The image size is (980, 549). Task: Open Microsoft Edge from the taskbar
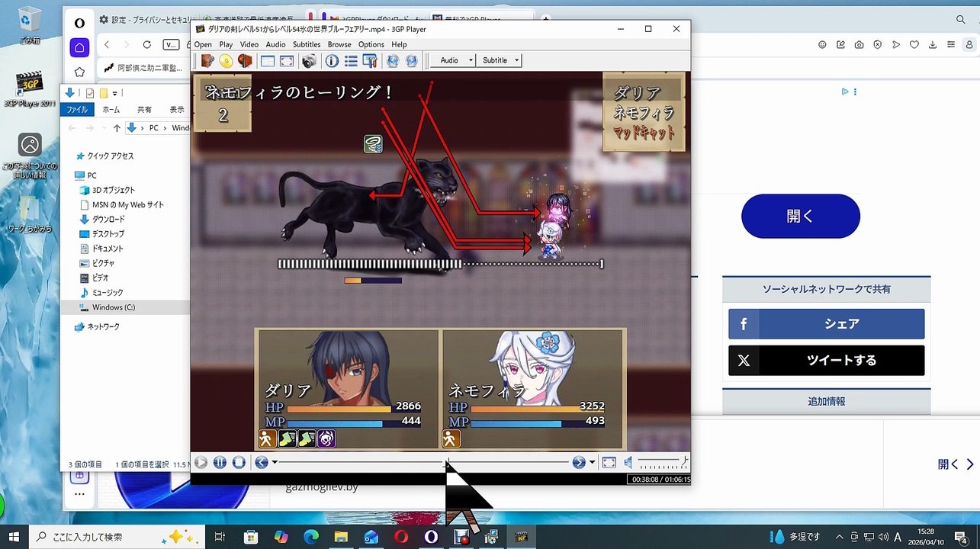(311, 537)
